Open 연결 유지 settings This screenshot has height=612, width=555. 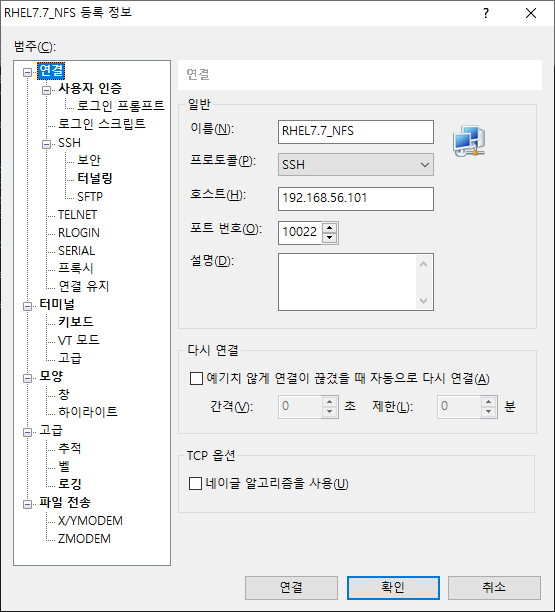pyautogui.click(x=84, y=286)
